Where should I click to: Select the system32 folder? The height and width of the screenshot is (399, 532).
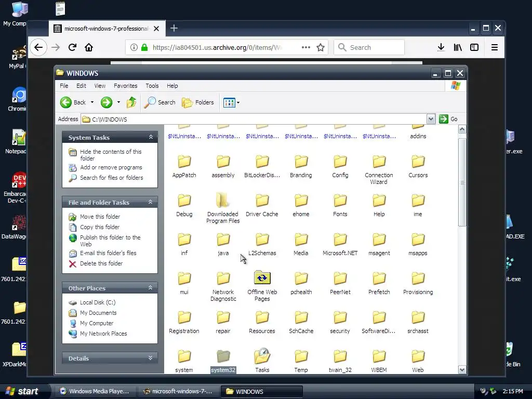pyautogui.click(x=223, y=362)
